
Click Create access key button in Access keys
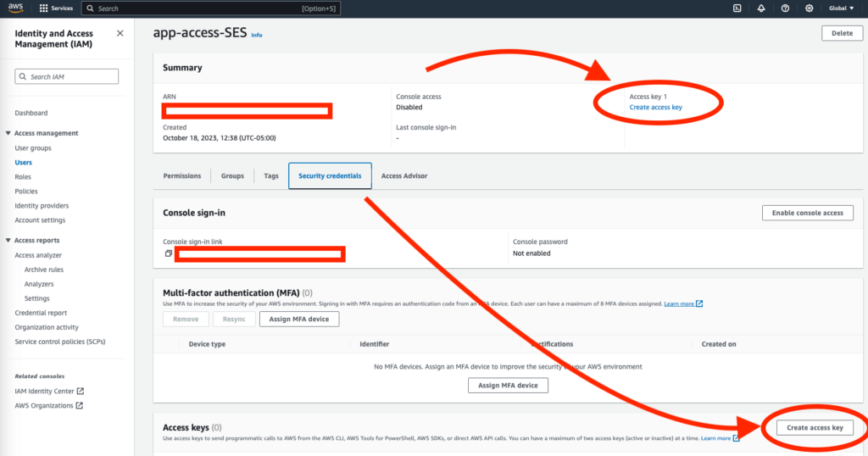815,428
